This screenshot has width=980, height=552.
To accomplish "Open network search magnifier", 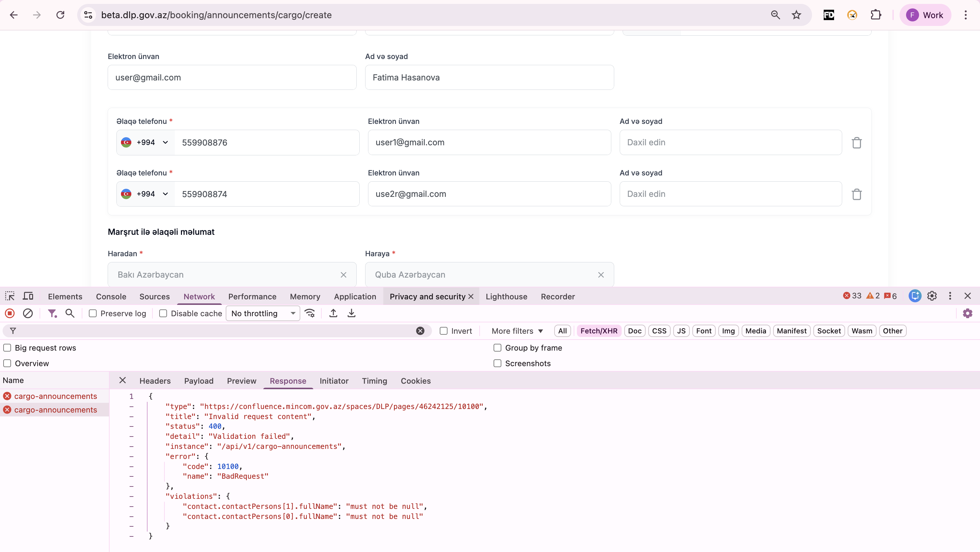I will pyautogui.click(x=70, y=314).
